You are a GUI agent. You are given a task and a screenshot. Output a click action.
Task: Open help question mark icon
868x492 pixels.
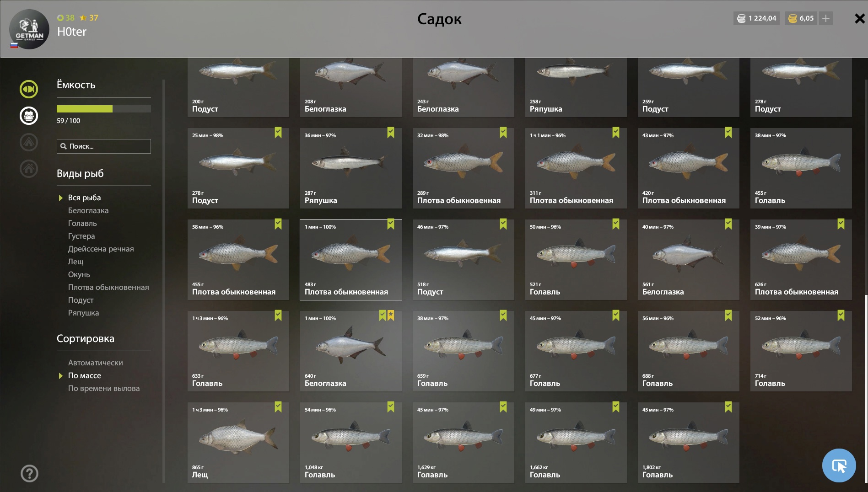pyautogui.click(x=29, y=473)
